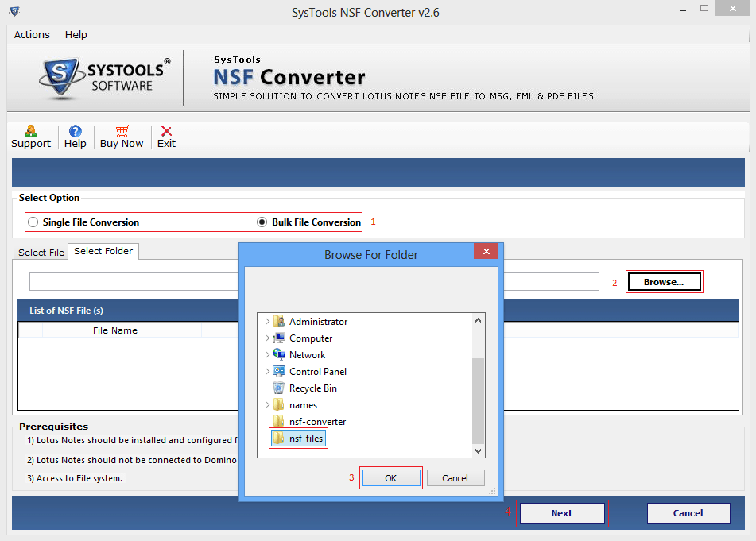The height and width of the screenshot is (541, 756).
Task: Expand the Control Panel tree node
Action: (267, 372)
